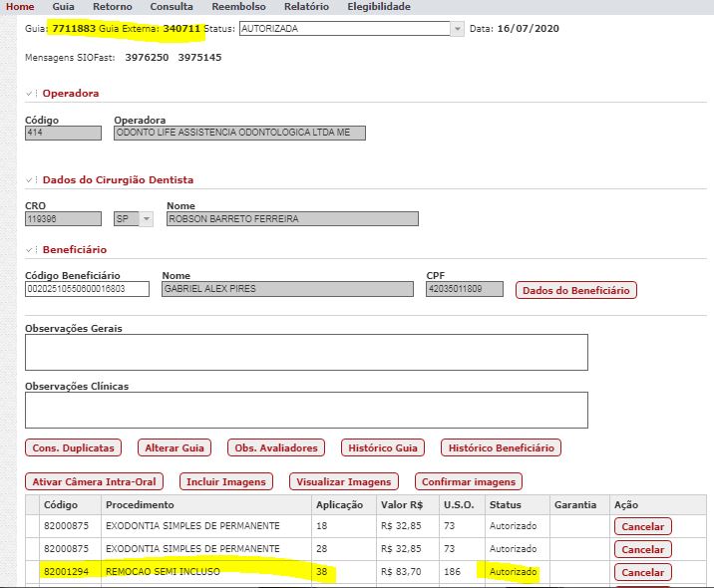
Task: Cancel the REMOCAO SEMI INCLUSO procedure
Action: point(642,573)
